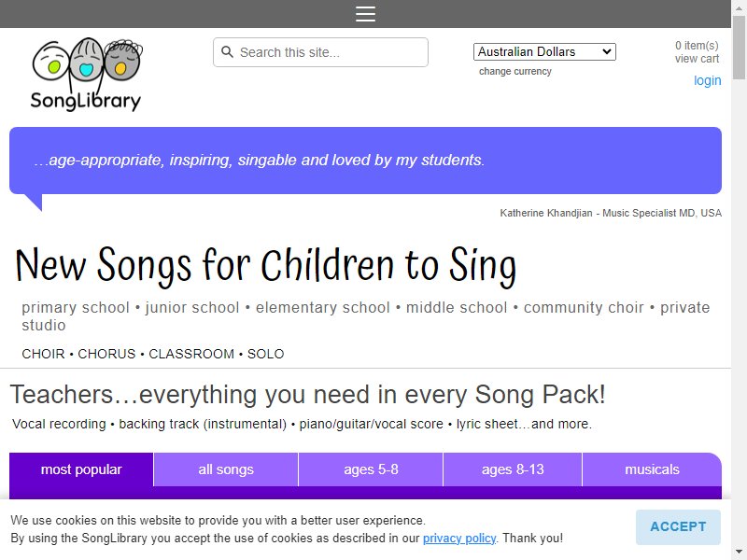The height and width of the screenshot is (560, 747).
Task: Click the SongLibrary singing faces logo
Action: (86, 75)
